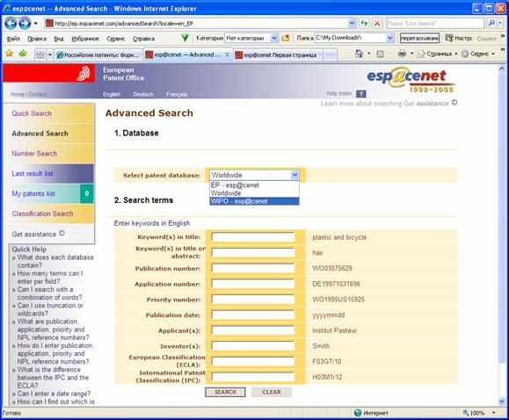The image size is (509, 420).
Task: Switch to the Российские патенты tab
Action: (x=98, y=54)
